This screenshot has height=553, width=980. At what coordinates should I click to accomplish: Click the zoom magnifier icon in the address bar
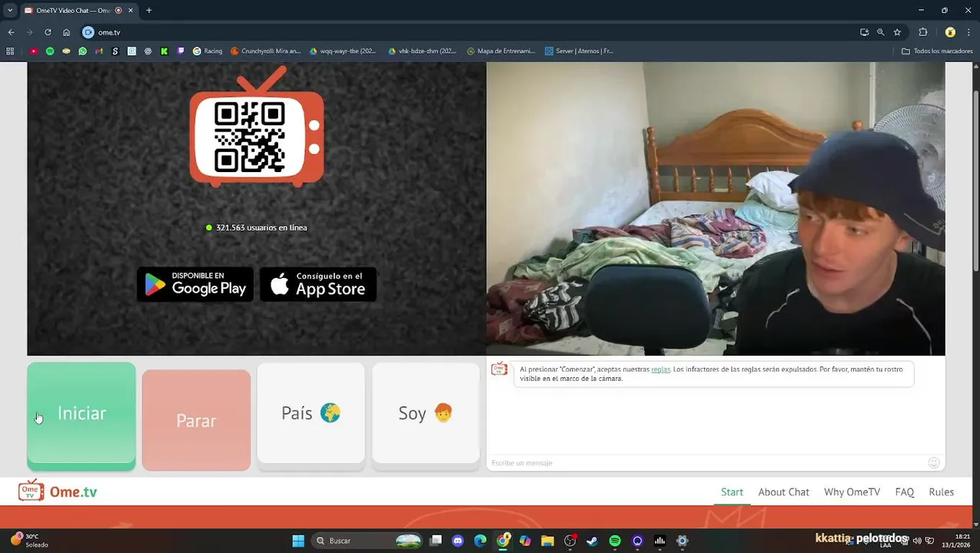click(881, 32)
